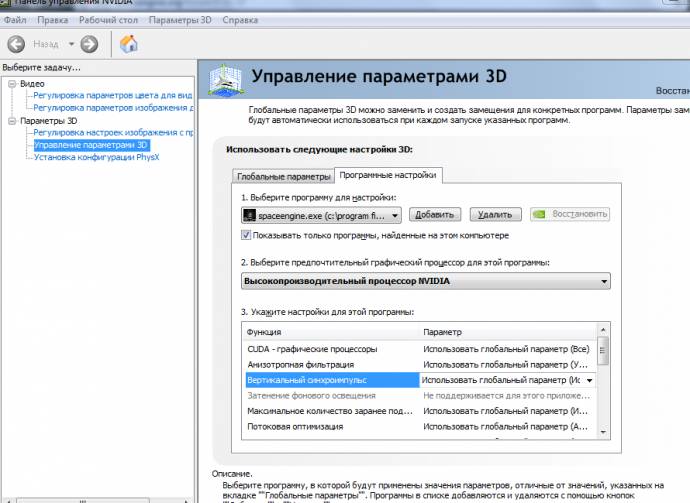Click settings list scrollbar thumb
Viewport: 690px width, 503px height.
603,351
